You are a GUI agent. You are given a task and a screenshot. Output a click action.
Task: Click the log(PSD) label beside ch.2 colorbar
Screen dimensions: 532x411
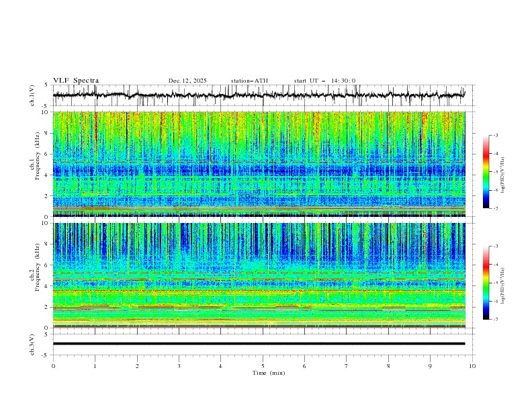coord(502,286)
